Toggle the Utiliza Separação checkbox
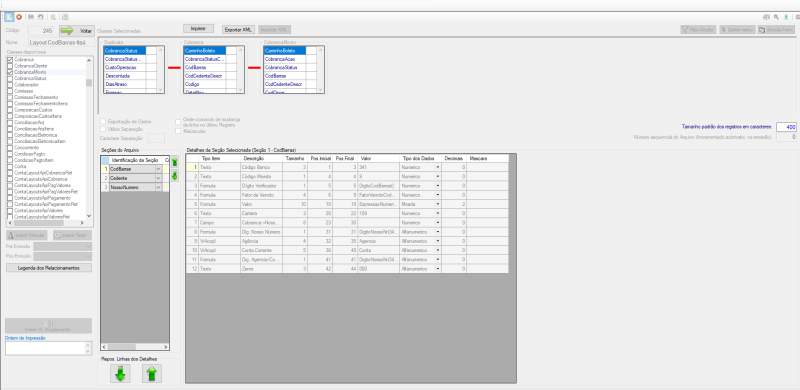Screen dimensions: 800x390 (104, 129)
